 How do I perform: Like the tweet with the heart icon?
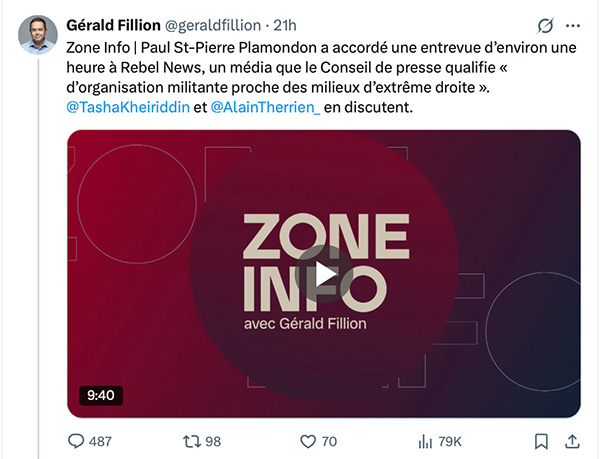tap(308, 441)
